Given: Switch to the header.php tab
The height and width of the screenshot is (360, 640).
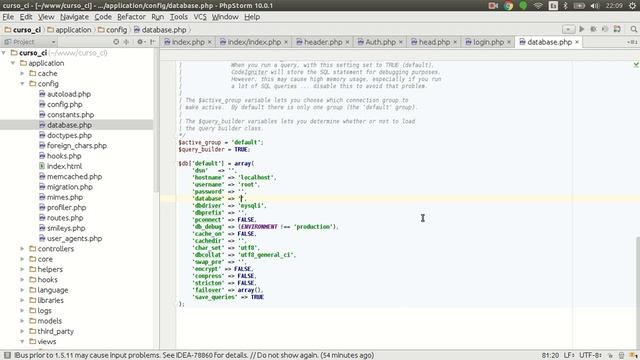Looking at the screenshot, I should click(323, 42).
